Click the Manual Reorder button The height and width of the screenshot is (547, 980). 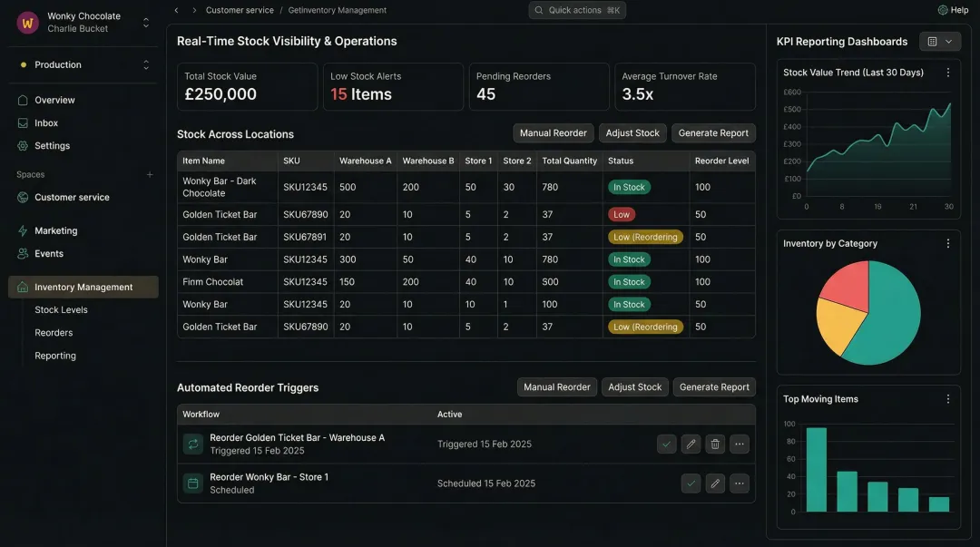coord(553,132)
